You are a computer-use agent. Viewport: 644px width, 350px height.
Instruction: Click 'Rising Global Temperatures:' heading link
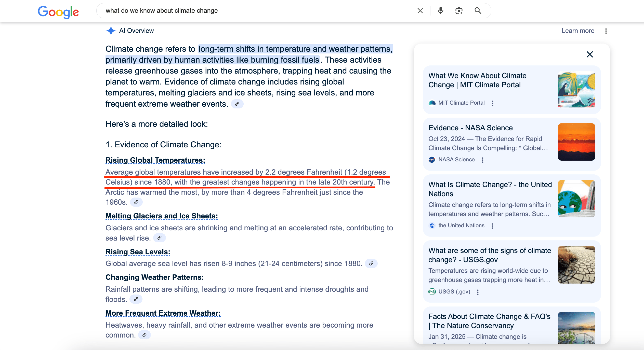pos(155,160)
